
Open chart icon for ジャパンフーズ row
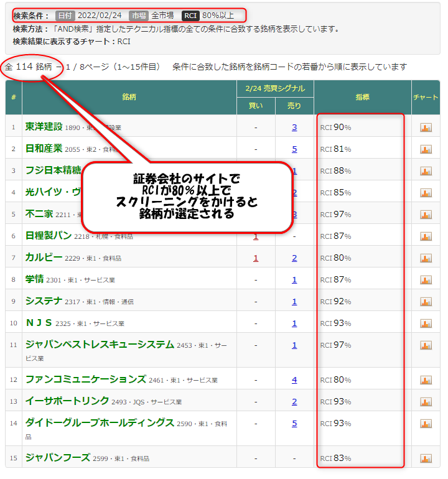click(x=426, y=458)
